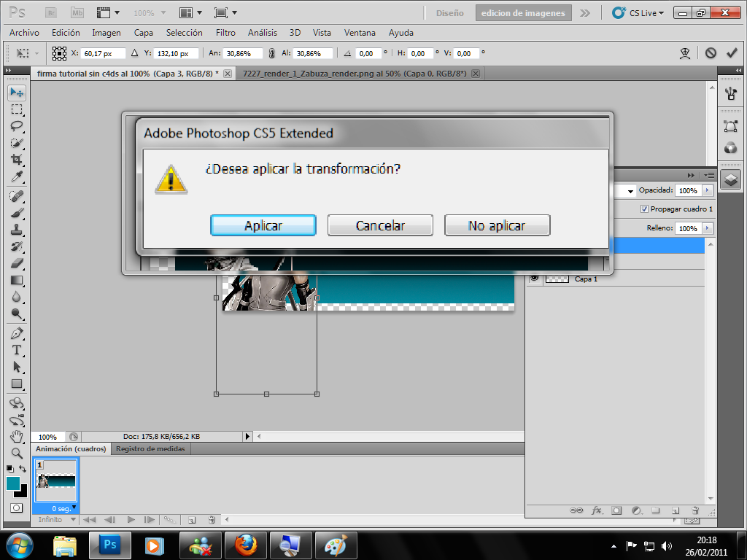Select the Move tool
Viewport: 747px width, 560px height.
pyautogui.click(x=17, y=93)
